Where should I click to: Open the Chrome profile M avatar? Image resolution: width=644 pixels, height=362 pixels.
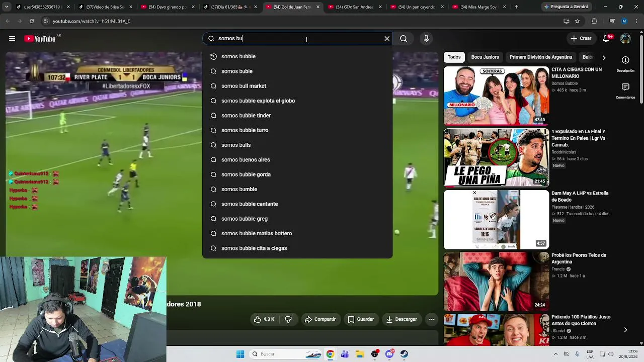coord(624,21)
